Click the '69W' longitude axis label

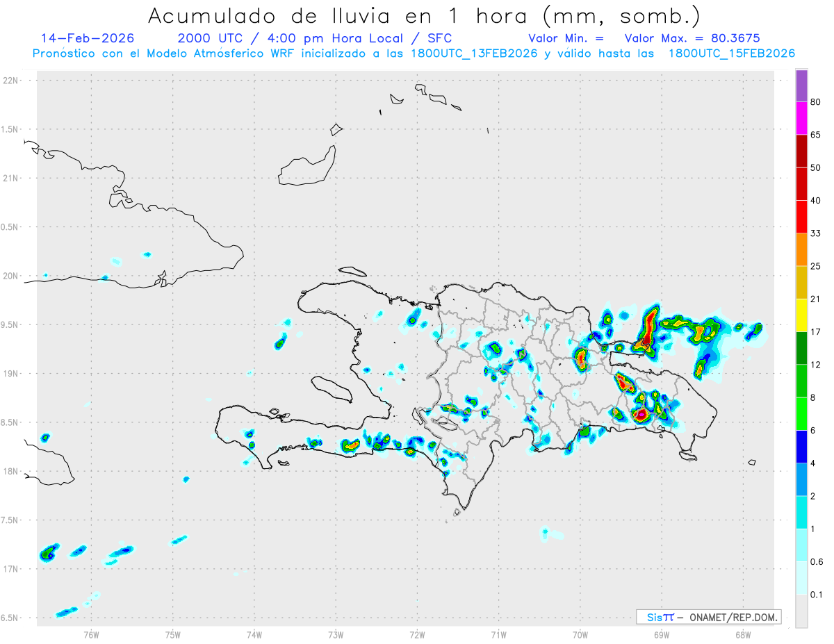(661, 635)
